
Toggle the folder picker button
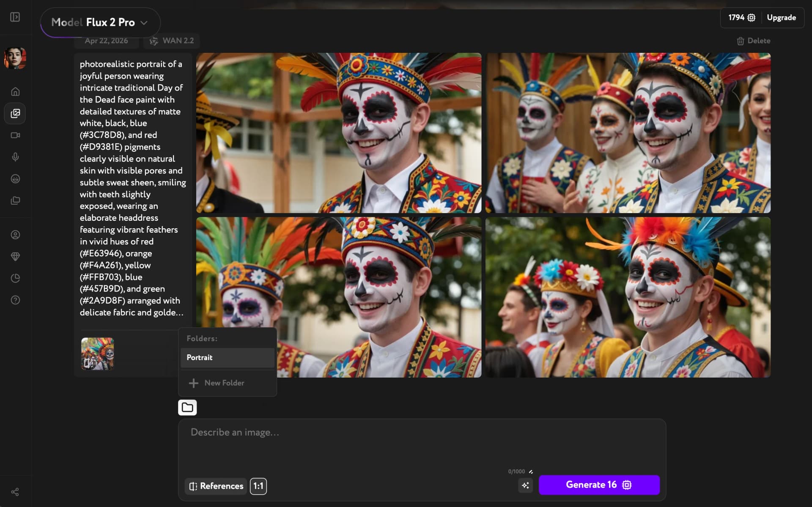(x=187, y=407)
